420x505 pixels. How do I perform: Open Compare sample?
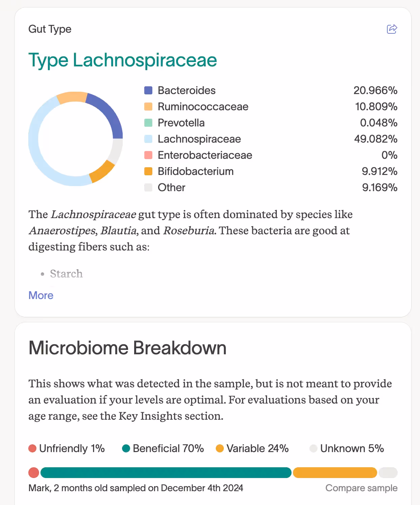click(361, 488)
